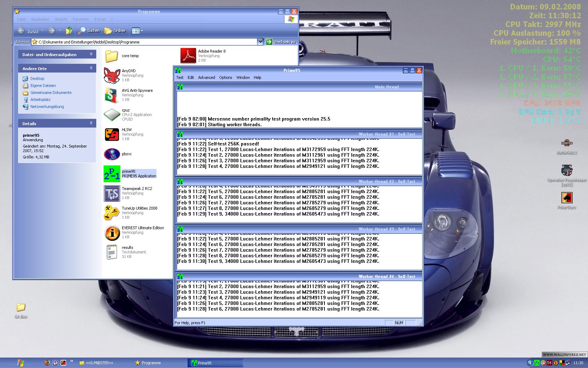Collapse the Datei- und Ordneraufgaben panel

click(91, 54)
